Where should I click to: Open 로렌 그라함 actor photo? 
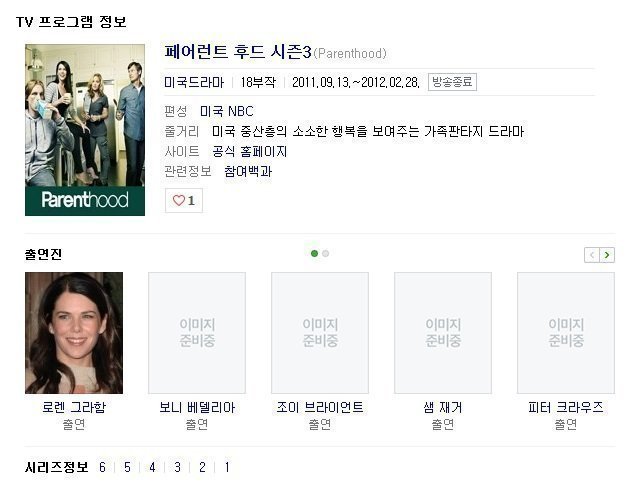[74, 333]
